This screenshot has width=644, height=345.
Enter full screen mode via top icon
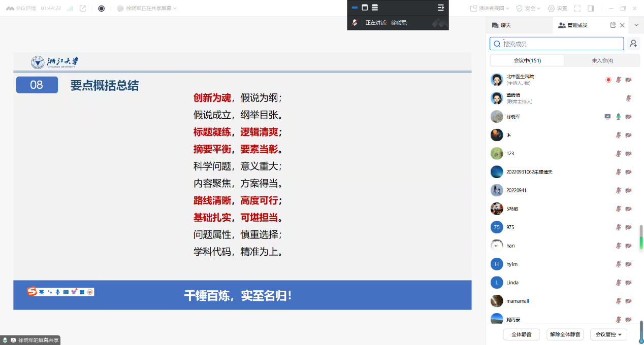tap(577, 8)
